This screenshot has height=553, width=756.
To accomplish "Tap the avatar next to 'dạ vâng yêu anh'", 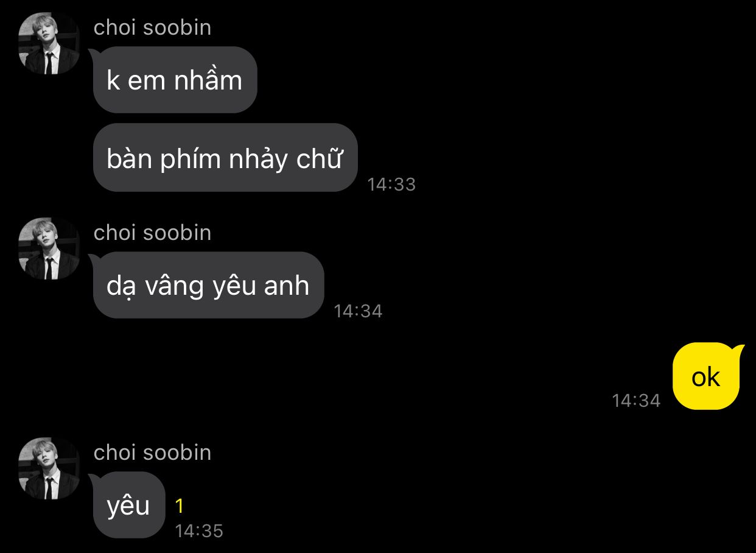I will tap(49, 248).
